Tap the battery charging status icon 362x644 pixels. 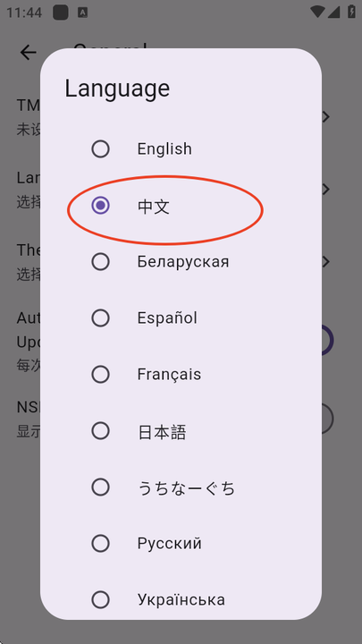pyautogui.click(x=352, y=12)
